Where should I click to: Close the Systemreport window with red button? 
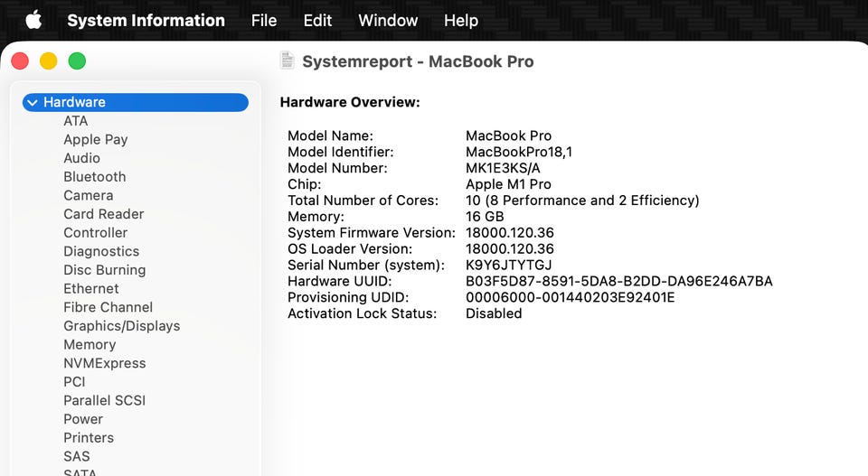[x=20, y=61]
